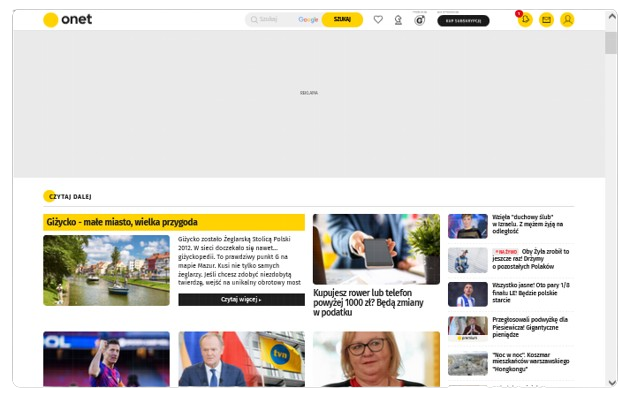The height and width of the screenshot is (396, 630).
Task: Open article Wzięła "duchowy ślub" w Izraelu
Action: click(528, 224)
